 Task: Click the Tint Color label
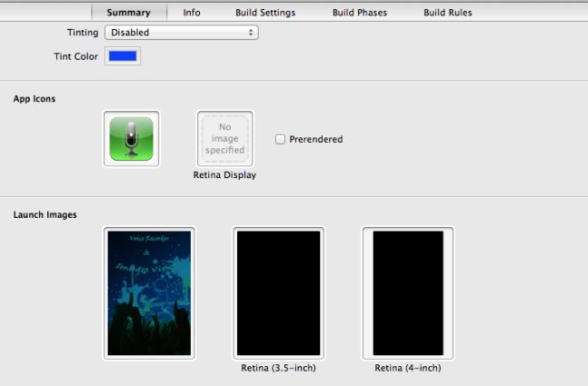(x=76, y=57)
